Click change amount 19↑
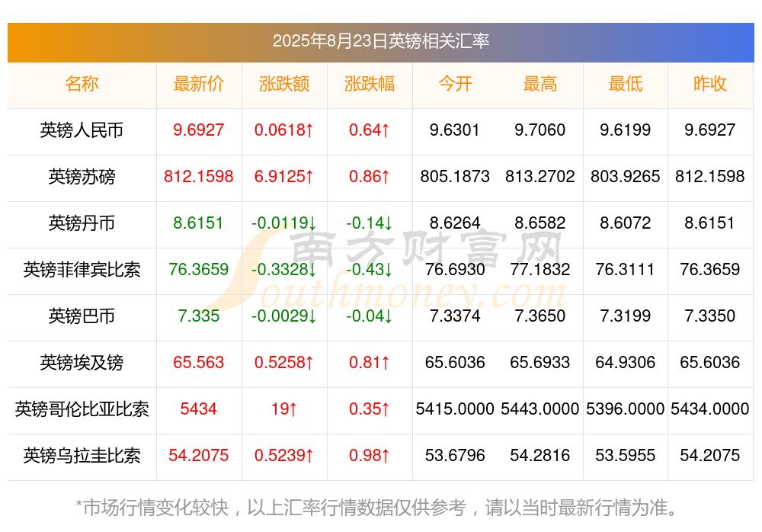This screenshot has width=762, height=532. coord(284,409)
